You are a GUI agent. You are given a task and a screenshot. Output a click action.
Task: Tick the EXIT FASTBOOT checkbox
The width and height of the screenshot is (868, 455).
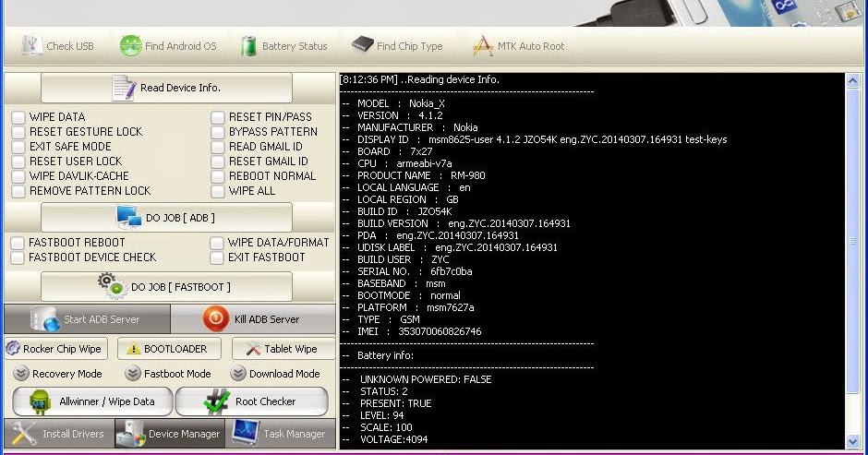216,257
